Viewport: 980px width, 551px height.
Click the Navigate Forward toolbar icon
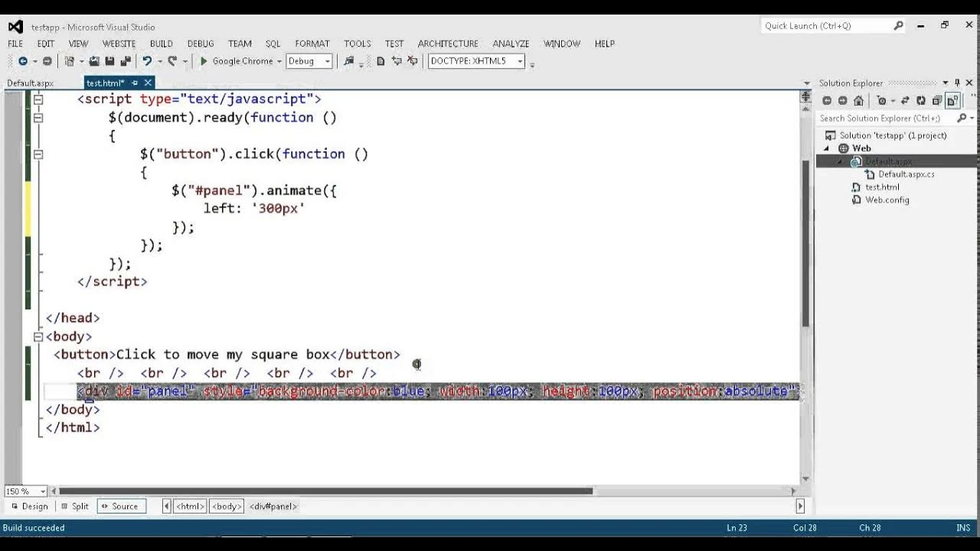47,61
